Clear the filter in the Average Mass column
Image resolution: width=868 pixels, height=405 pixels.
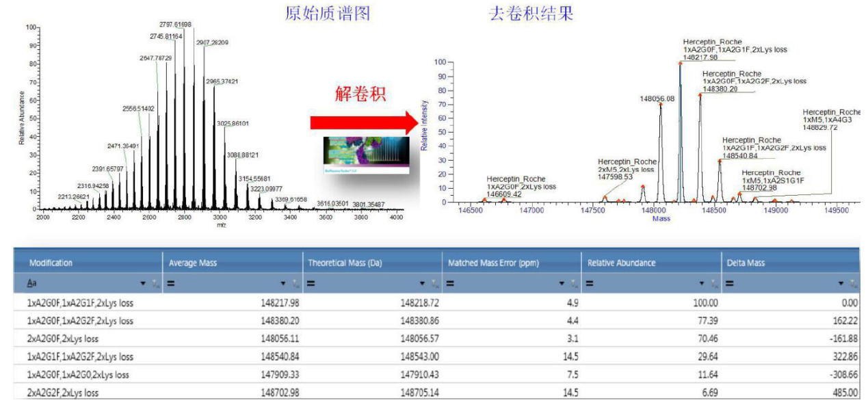[295, 283]
